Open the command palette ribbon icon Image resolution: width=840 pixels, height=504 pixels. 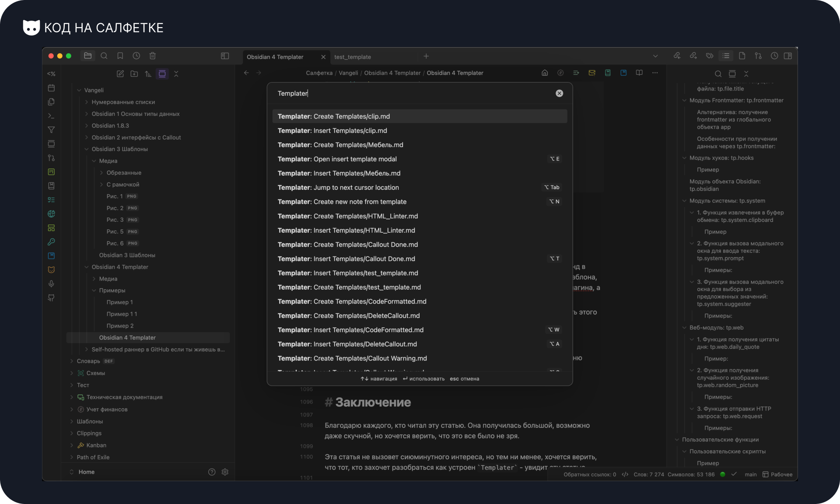pos(51,116)
